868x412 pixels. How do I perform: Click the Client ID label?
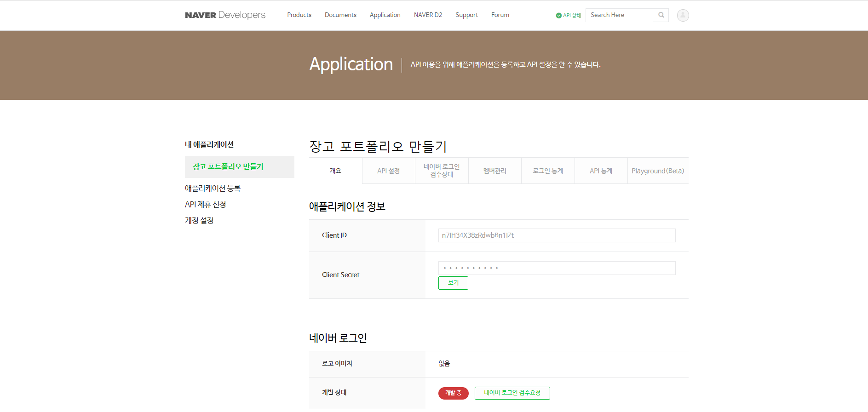coord(334,235)
